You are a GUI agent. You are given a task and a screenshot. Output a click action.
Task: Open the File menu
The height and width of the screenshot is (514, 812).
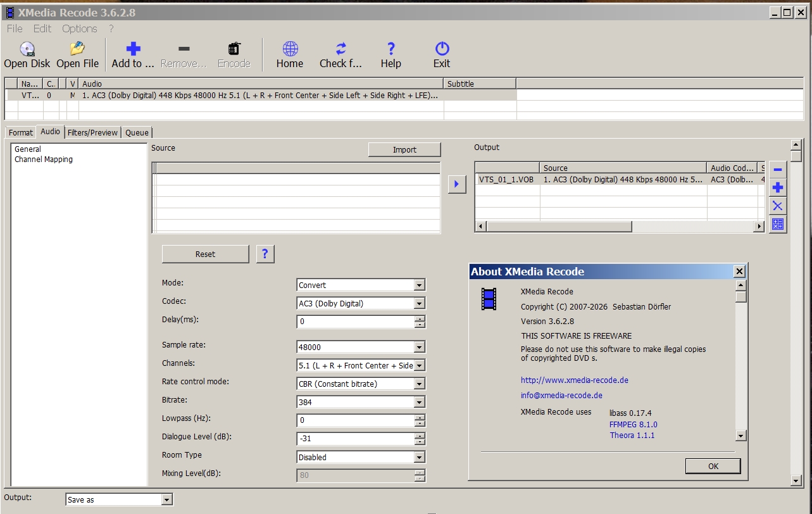(x=15, y=28)
